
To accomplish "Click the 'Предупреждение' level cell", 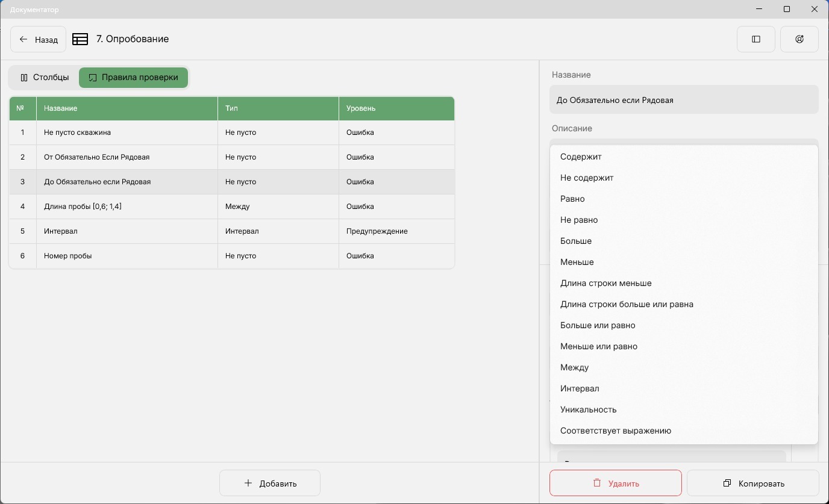I will click(x=396, y=231).
